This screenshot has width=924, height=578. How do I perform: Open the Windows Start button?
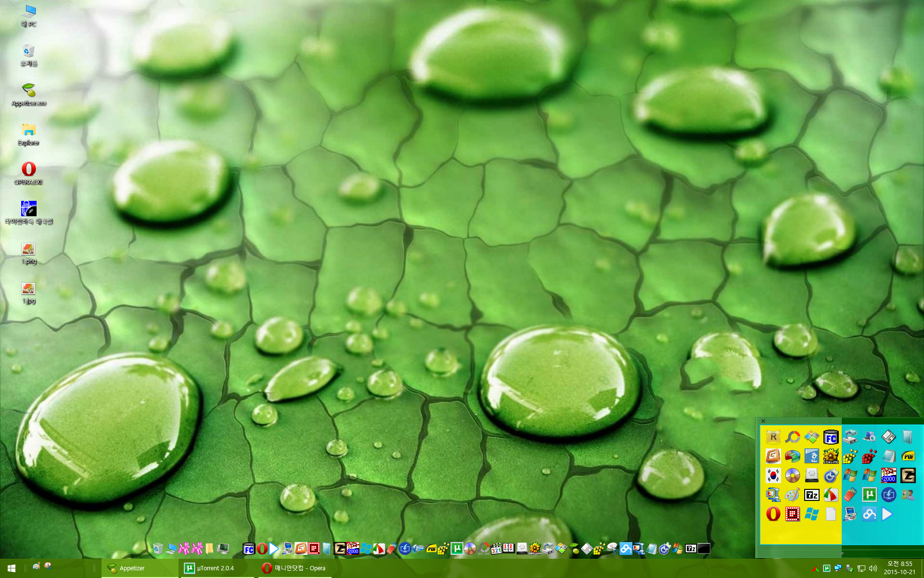coord(12,568)
